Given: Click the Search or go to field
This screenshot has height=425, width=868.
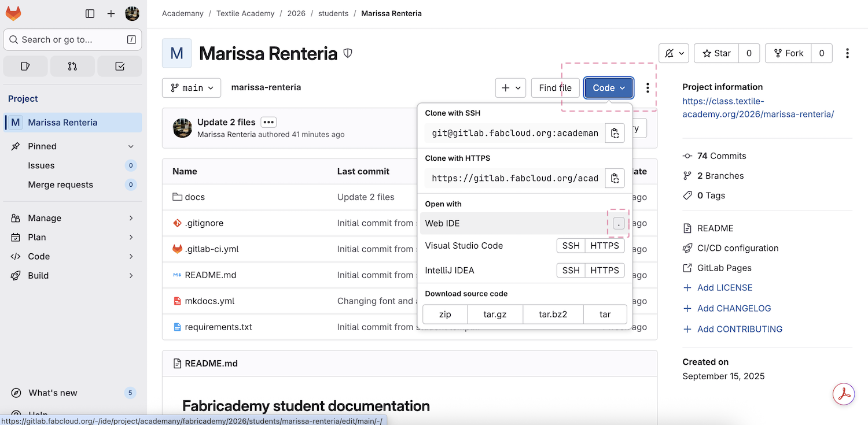Looking at the screenshot, I should pyautogui.click(x=73, y=39).
